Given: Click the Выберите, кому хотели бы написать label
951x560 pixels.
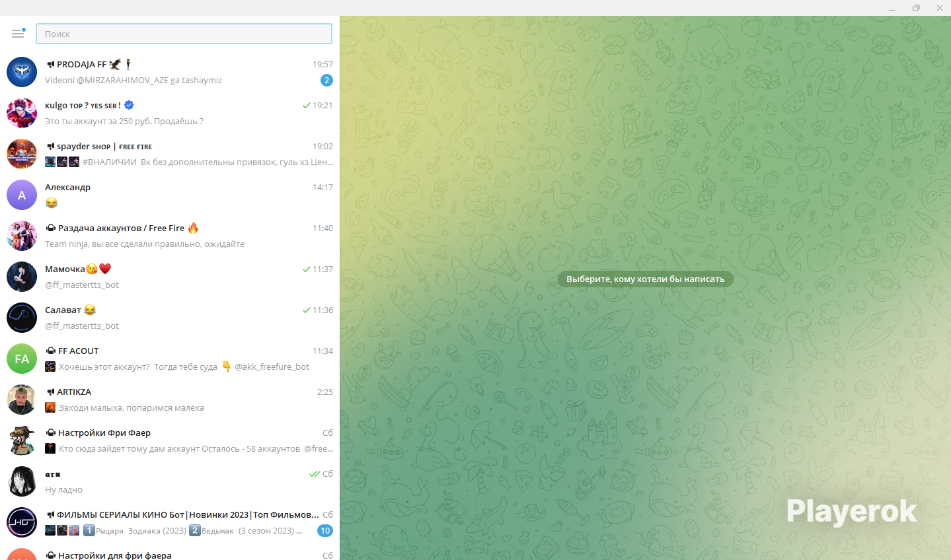Looking at the screenshot, I should [x=645, y=279].
